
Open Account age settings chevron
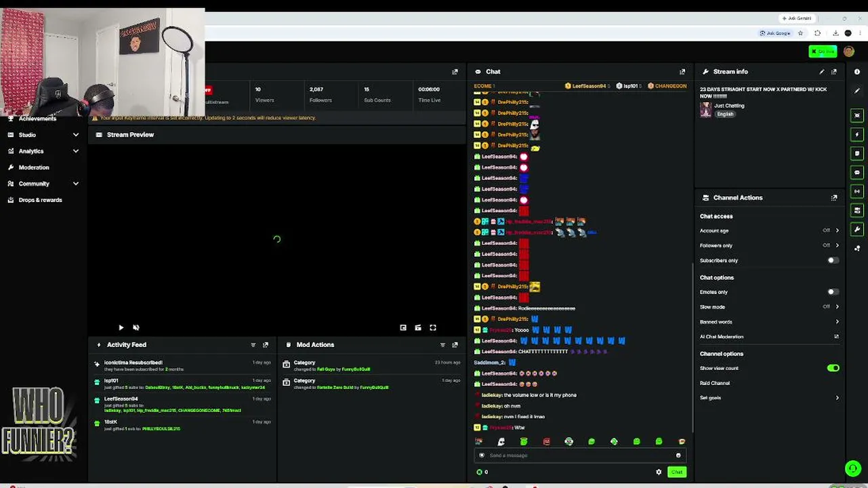pos(837,230)
